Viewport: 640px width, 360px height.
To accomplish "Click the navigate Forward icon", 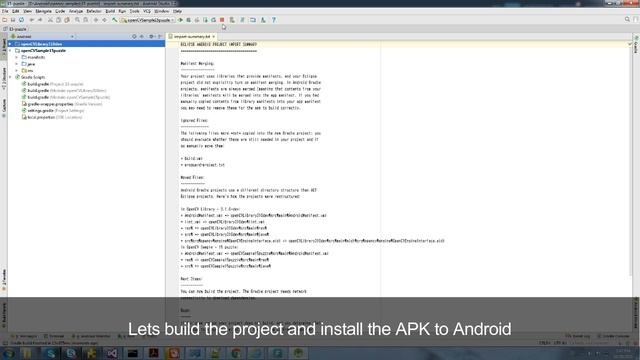I will [x=104, y=20].
